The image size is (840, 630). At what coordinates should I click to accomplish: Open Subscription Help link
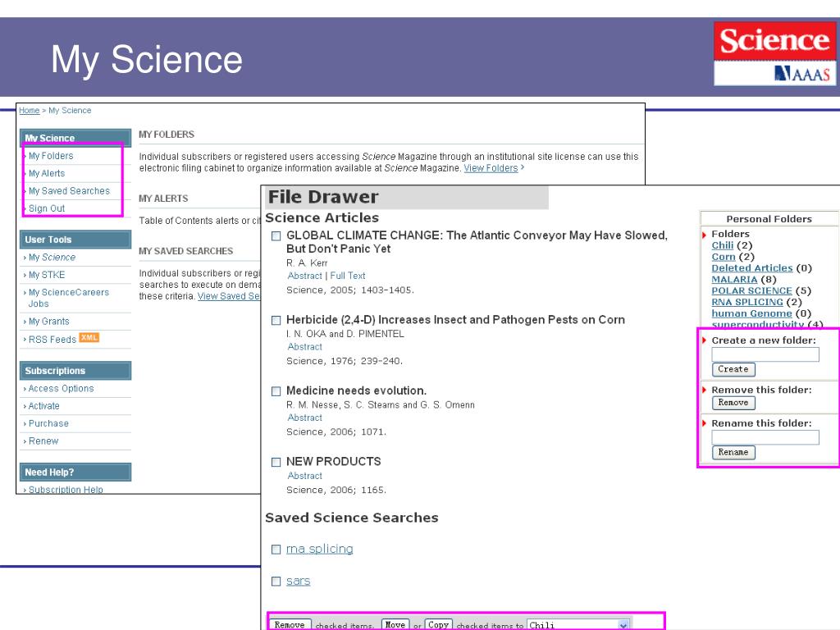[x=66, y=489]
